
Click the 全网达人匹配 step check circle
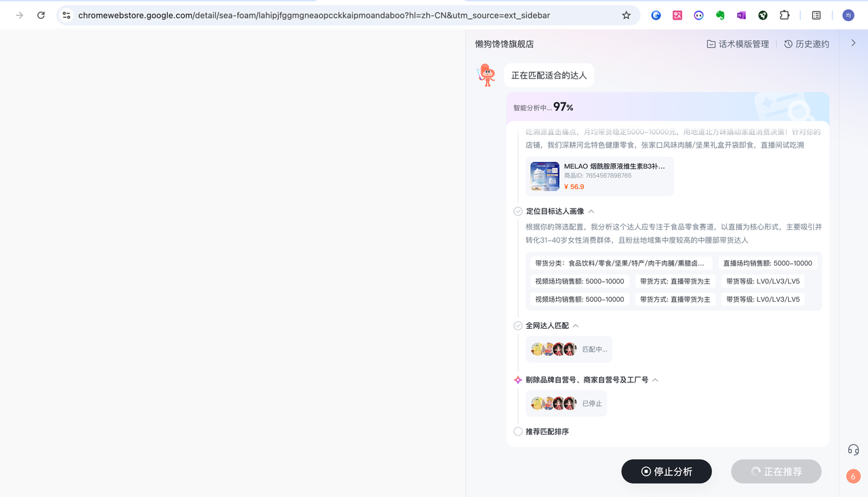coord(518,326)
